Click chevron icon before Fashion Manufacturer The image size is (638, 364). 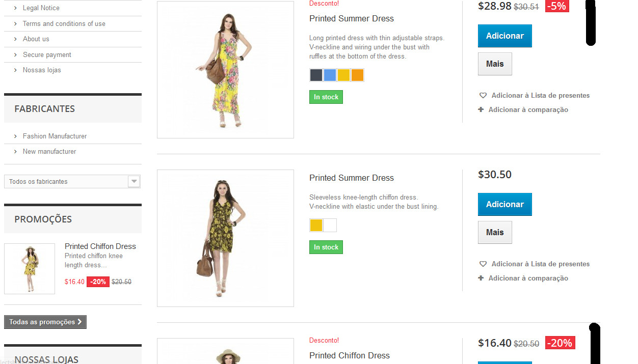16,136
